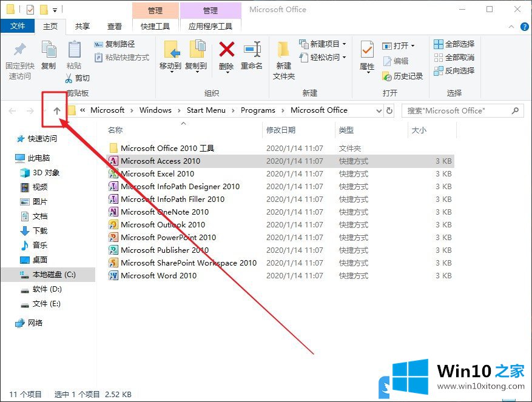
Task: Open the Copy to (复制到) menu
Action: 196,56
